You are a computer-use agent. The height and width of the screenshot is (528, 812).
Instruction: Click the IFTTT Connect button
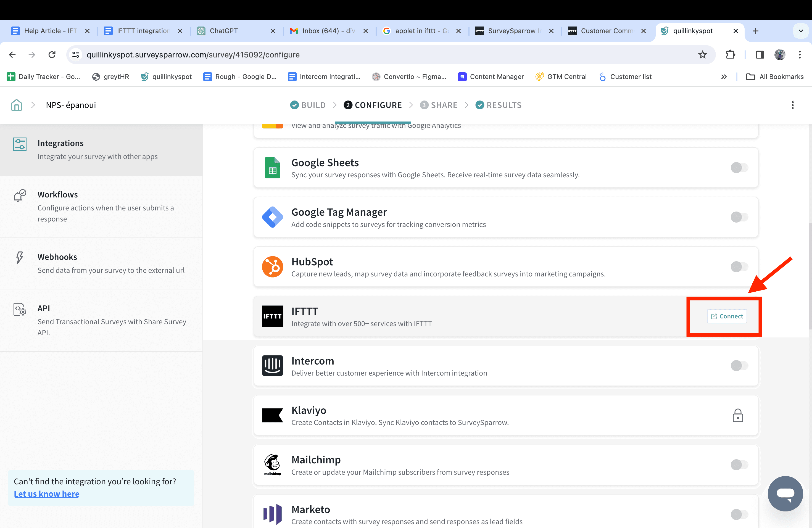coord(727,316)
